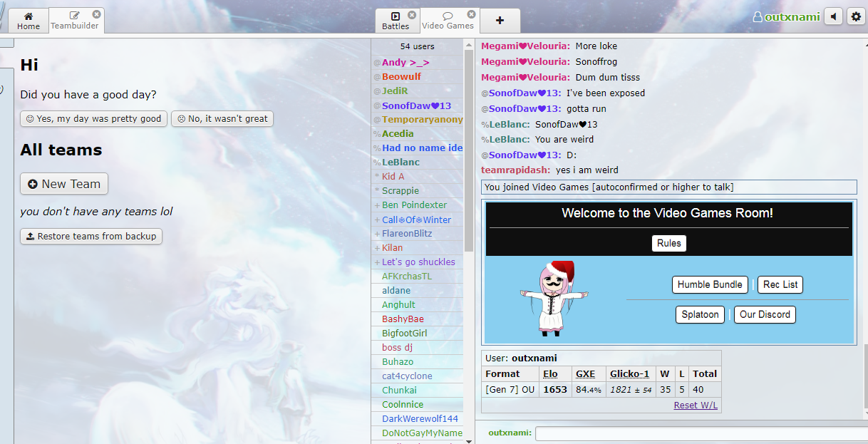Restore teams from backup

[91, 236]
